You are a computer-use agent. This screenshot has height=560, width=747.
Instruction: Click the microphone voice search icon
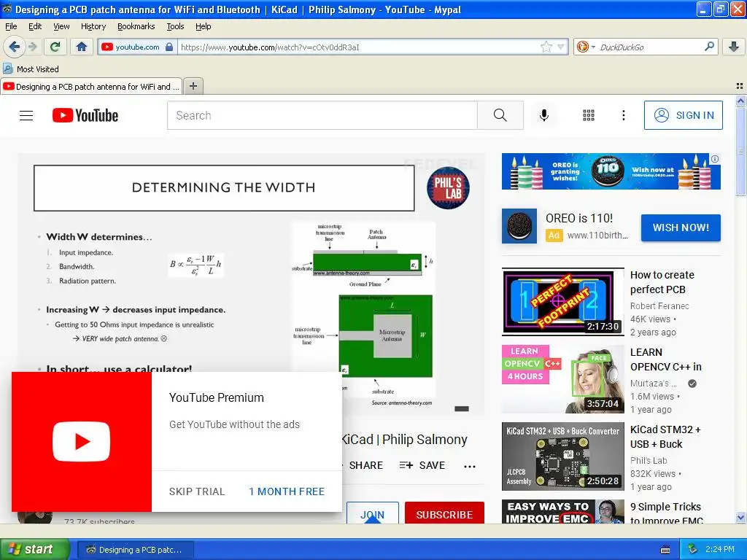click(x=544, y=115)
